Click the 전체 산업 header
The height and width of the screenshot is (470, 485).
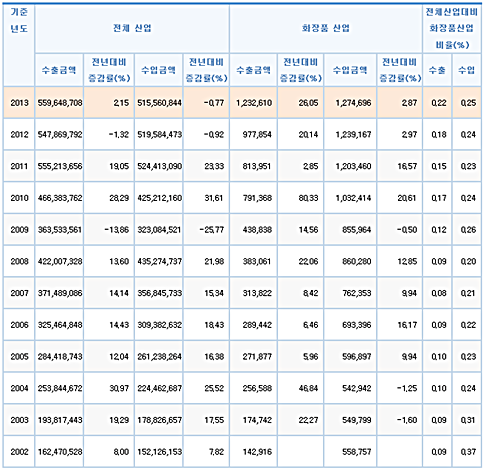[132, 28]
